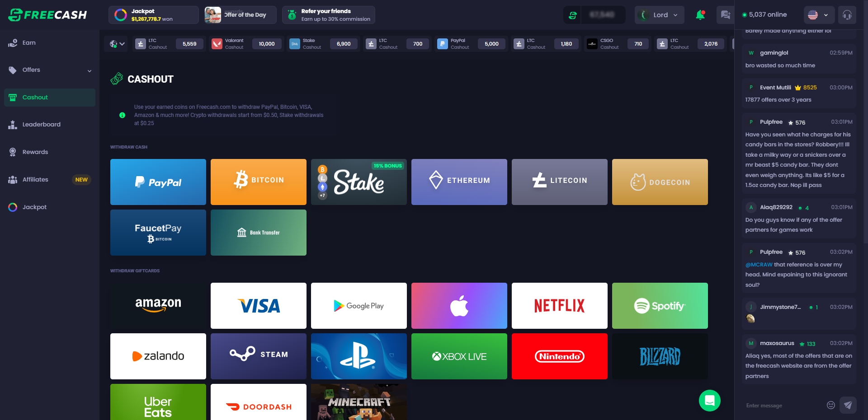Pick Spotify gift card
This screenshot has height=420, width=868.
coord(660,306)
